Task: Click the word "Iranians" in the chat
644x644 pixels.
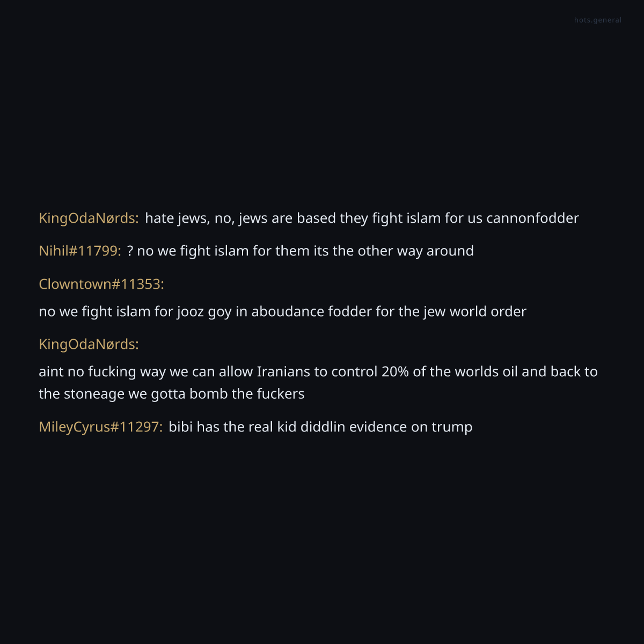Action: (x=283, y=372)
